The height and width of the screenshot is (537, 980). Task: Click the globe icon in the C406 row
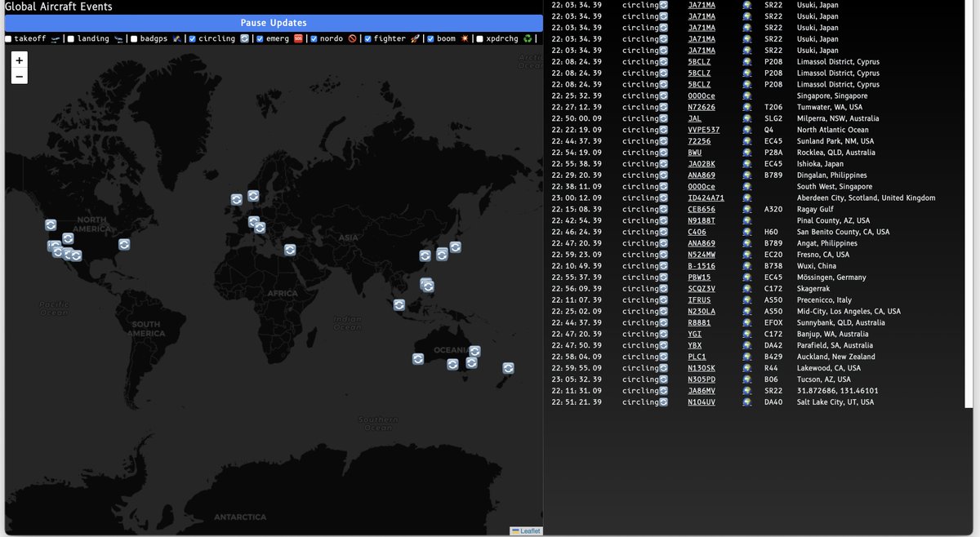coord(747,233)
